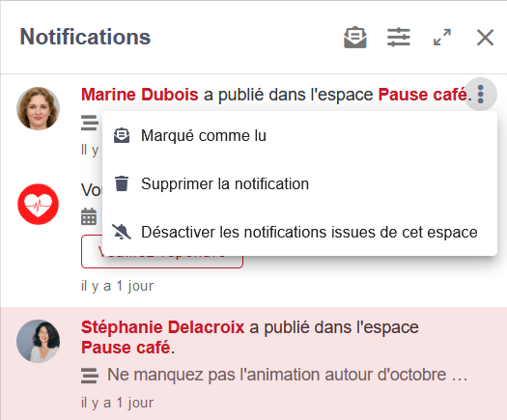Image resolution: width=507 pixels, height=420 pixels.
Task: Select Désactiver les notifications issues de cet espace
Action: pyautogui.click(x=299, y=232)
